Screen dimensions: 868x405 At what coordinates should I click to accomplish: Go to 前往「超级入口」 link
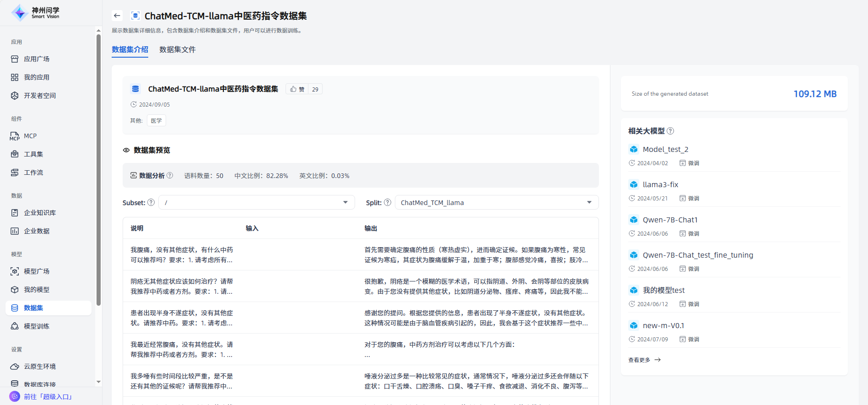pyautogui.click(x=48, y=397)
